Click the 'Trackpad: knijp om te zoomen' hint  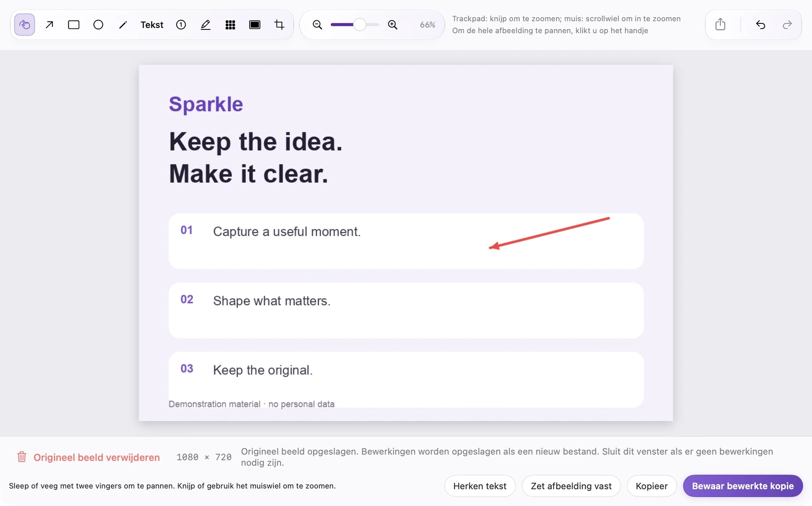point(566,19)
